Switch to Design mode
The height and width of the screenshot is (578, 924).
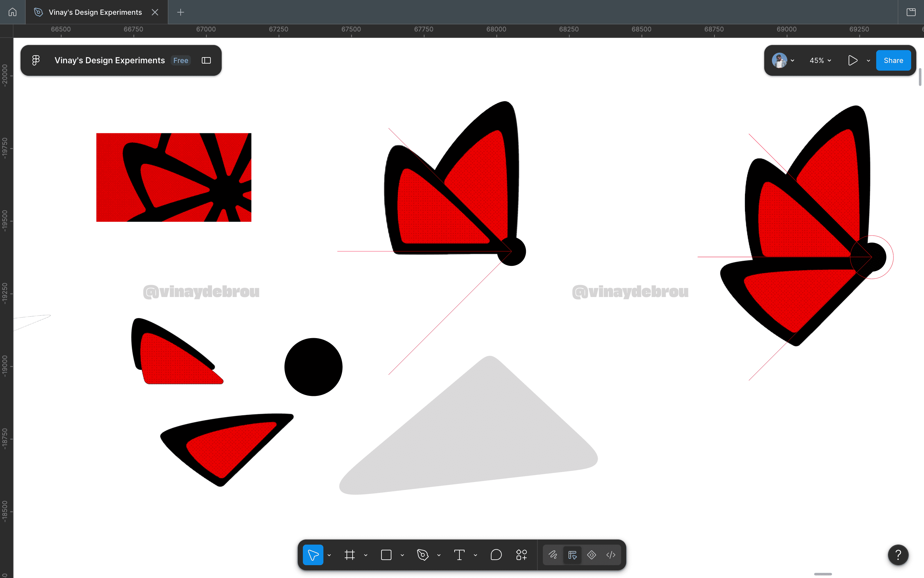pos(572,555)
